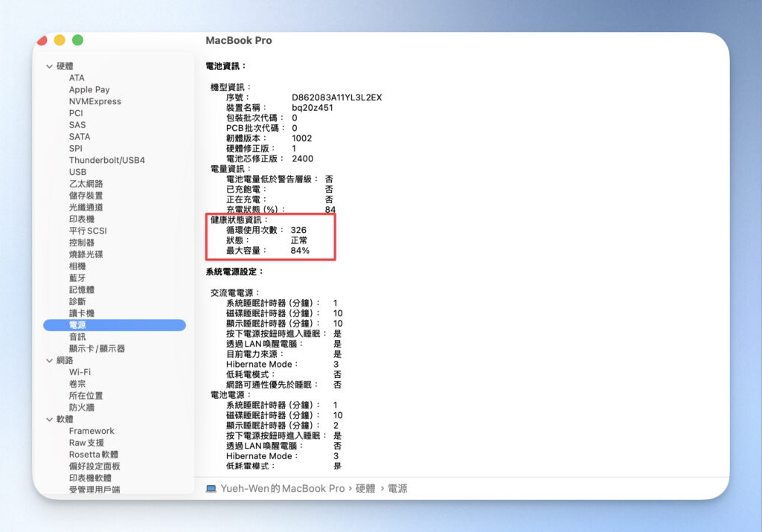Click the 交流電電源 label

[x=235, y=292]
